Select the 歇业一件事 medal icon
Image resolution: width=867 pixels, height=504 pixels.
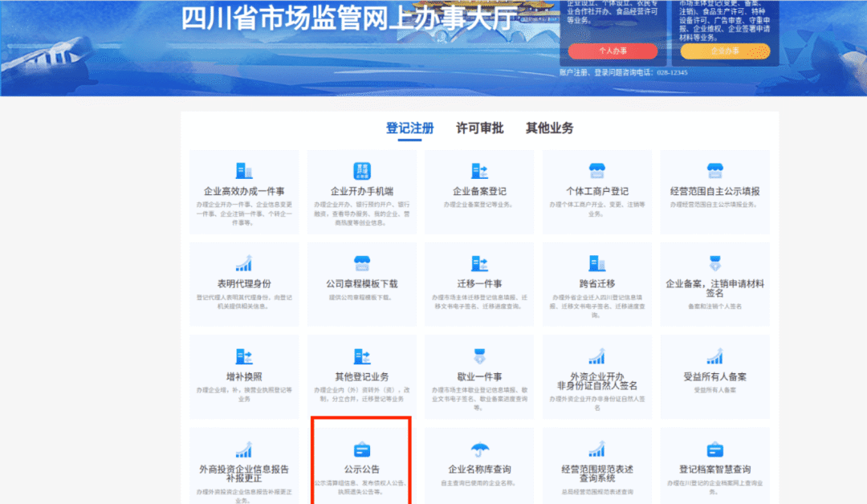[479, 357]
